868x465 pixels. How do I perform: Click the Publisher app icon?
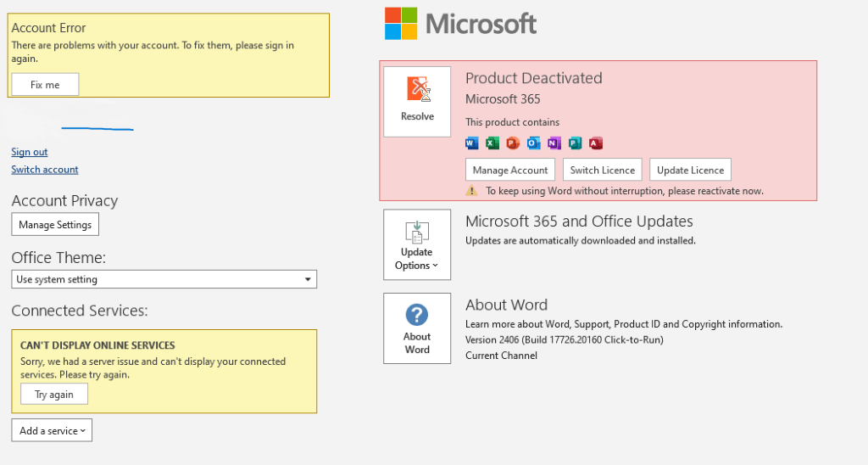(x=575, y=143)
